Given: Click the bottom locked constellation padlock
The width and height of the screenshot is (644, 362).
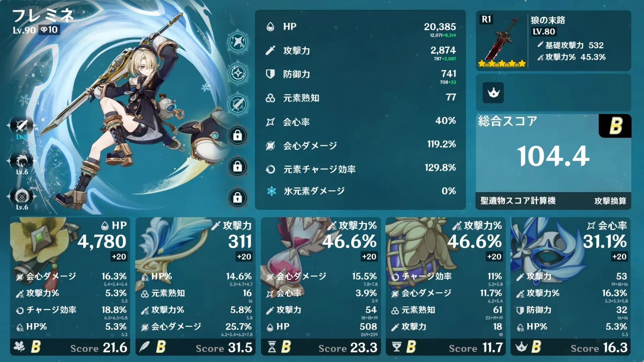Looking at the screenshot, I should tap(238, 198).
